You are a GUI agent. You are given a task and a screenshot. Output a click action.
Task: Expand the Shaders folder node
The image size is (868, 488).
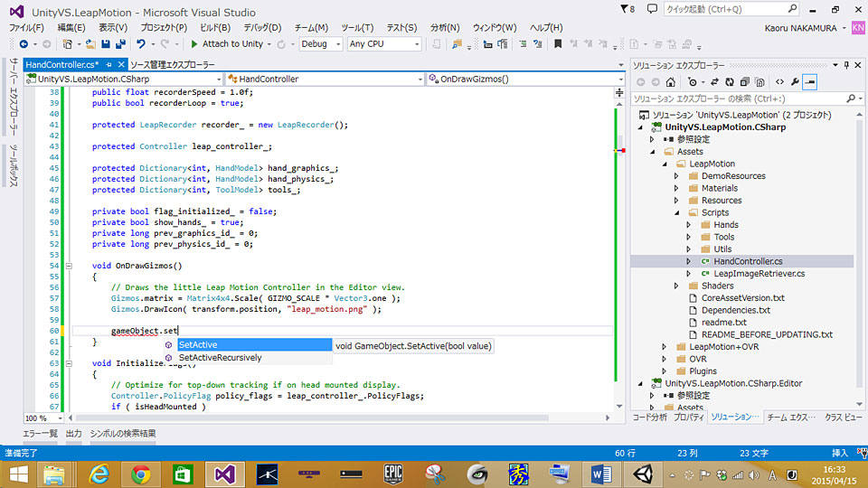click(676, 286)
